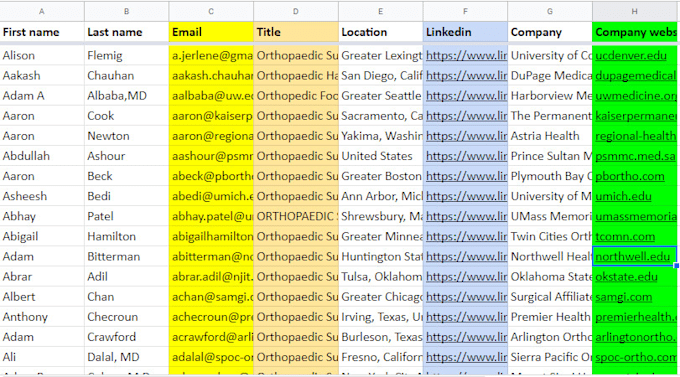
Task: Select email cell starting 'adalal@spoc'
Action: click(x=211, y=357)
